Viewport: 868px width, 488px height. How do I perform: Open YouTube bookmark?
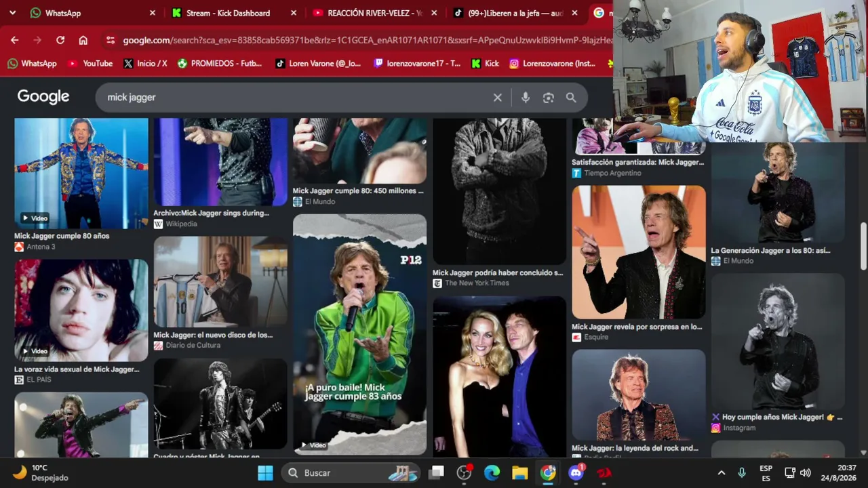(x=90, y=63)
